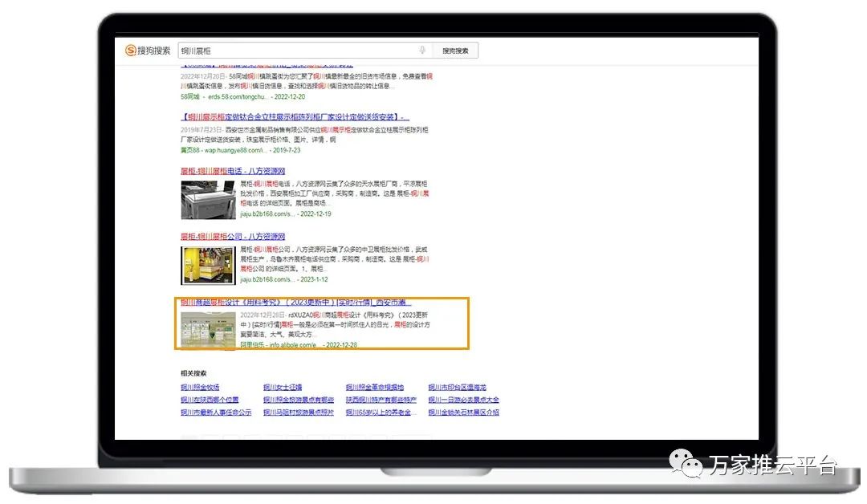This screenshot has width=867, height=504.
Task: Select related search 铜川照金革命根据地
Action: point(375,388)
